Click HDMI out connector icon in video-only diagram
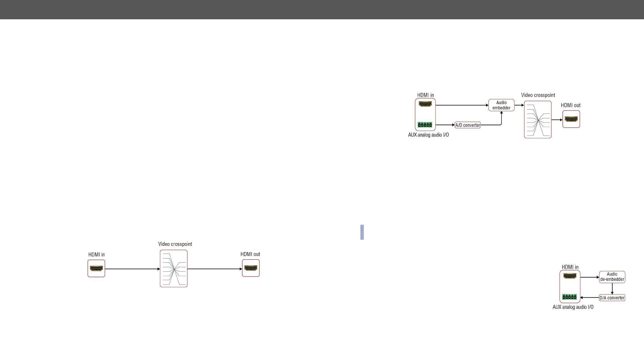Image resolution: width=644 pixels, height=362 pixels. pos(251,268)
